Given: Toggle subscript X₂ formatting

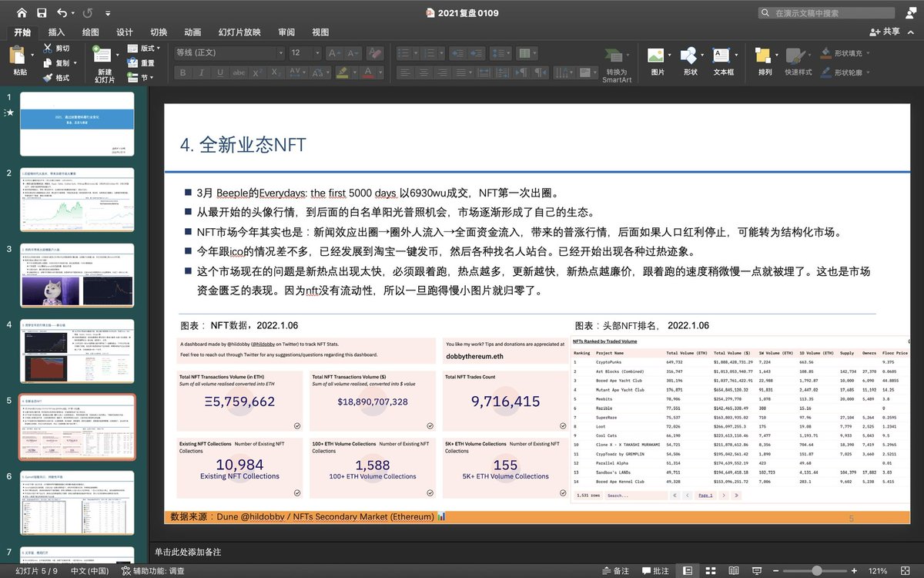Looking at the screenshot, I should (x=278, y=72).
